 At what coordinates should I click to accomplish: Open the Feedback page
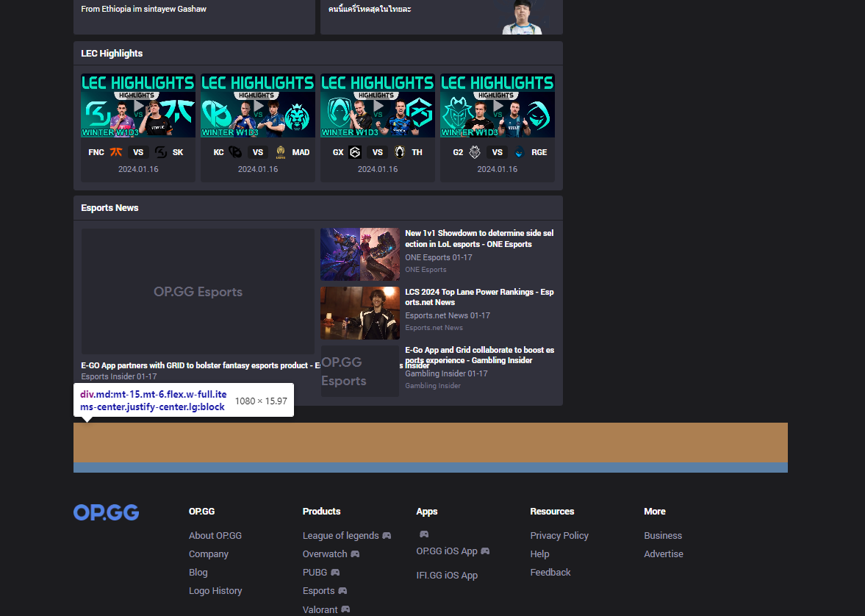coord(550,572)
